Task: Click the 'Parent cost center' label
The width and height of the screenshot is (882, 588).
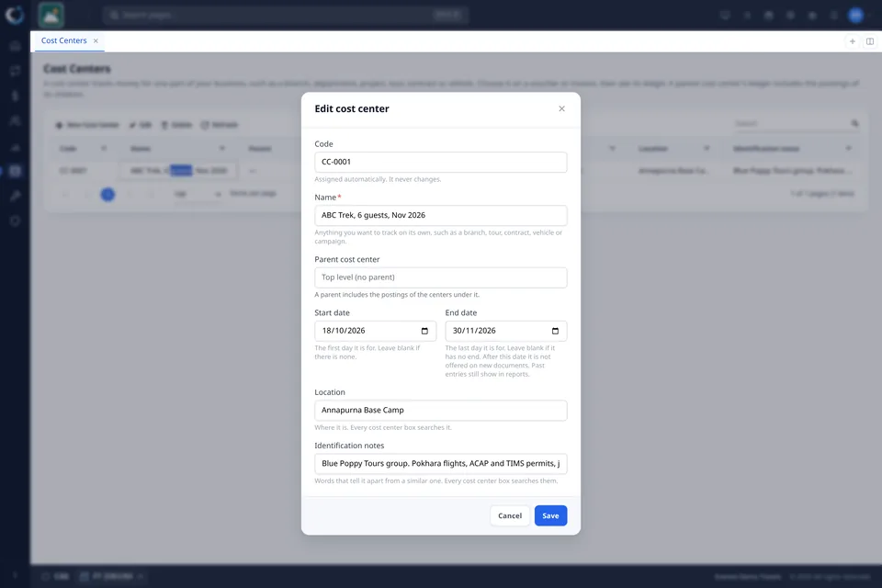Action: [x=346, y=259]
